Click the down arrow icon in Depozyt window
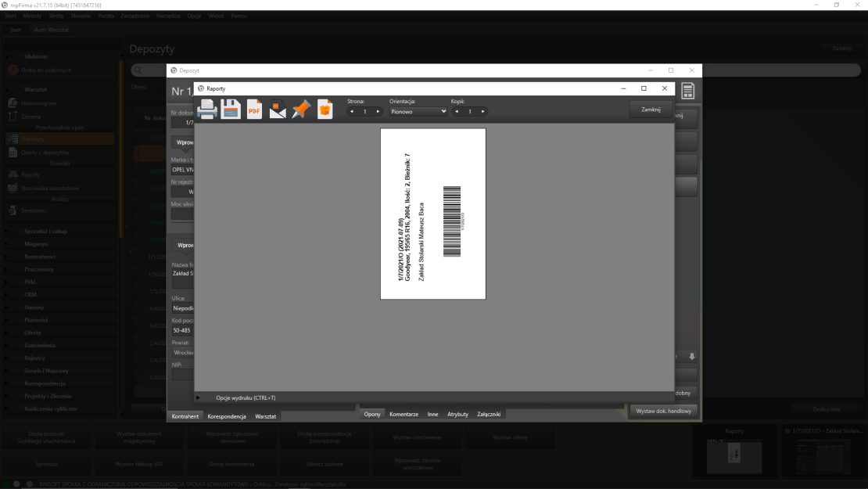Image resolution: width=868 pixels, height=489 pixels. click(692, 357)
